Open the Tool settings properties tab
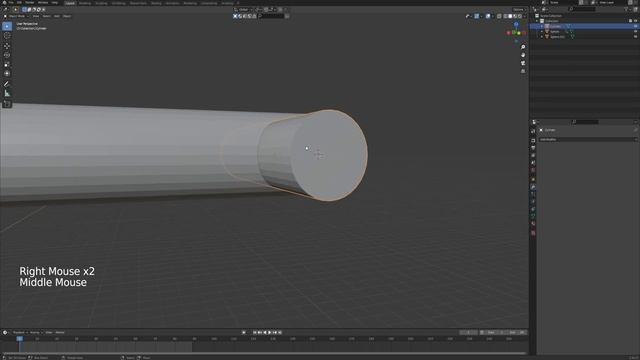 [x=533, y=131]
